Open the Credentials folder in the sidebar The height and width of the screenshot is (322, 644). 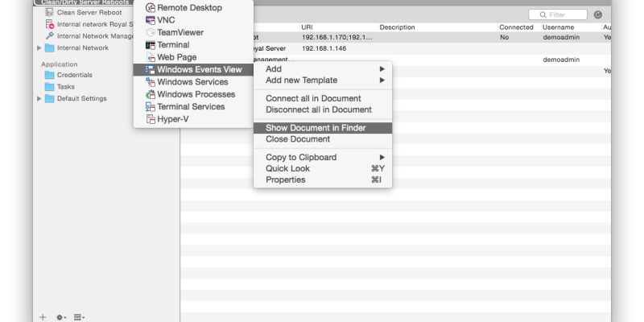pyautogui.click(x=74, y=75)
